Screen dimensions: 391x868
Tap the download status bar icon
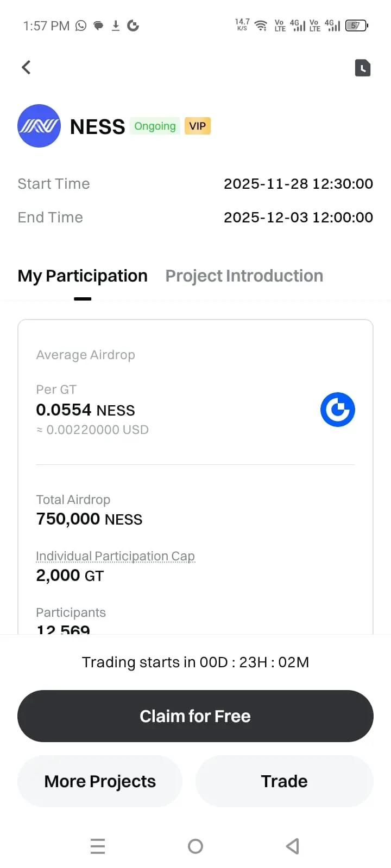(116, 25)
